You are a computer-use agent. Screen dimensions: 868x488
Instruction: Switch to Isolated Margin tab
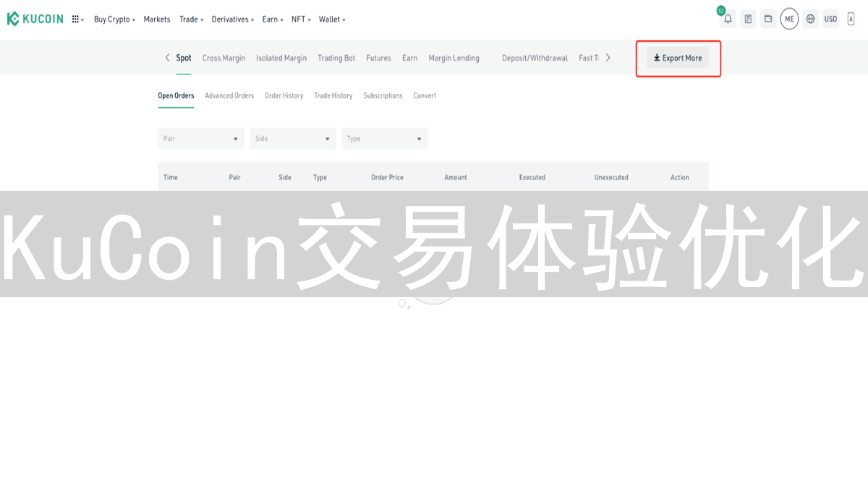click(x=281, y=58)
